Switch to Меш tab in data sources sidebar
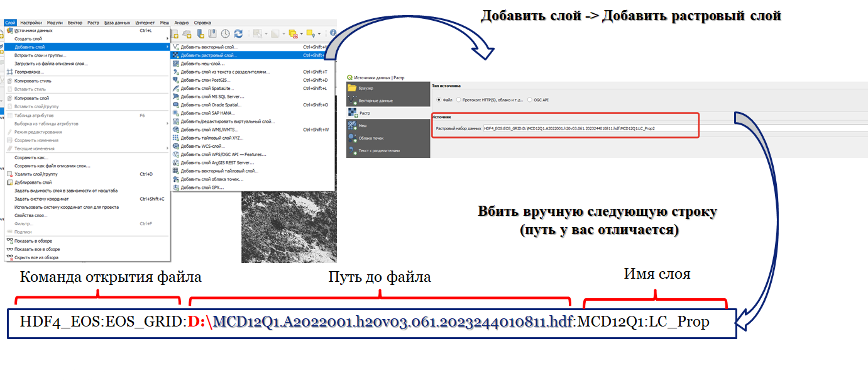868x380 pixels. tap(388, 126)
